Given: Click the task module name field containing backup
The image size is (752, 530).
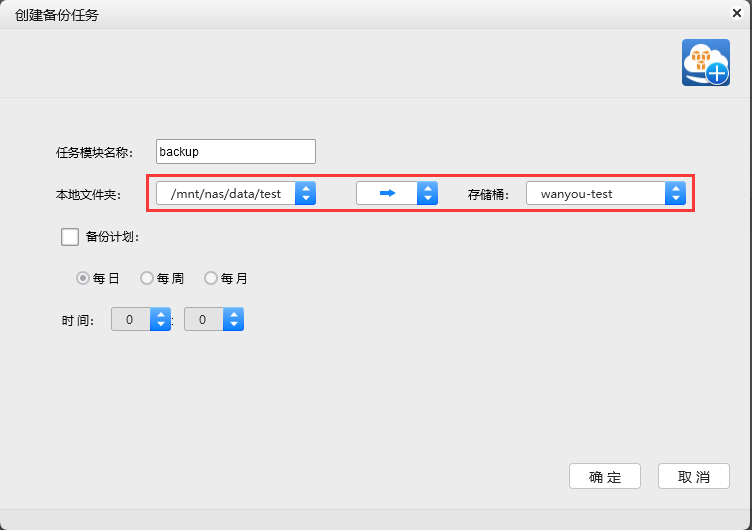Looking at the screenshot, I should pyautogui.click(x=236, y=151).
